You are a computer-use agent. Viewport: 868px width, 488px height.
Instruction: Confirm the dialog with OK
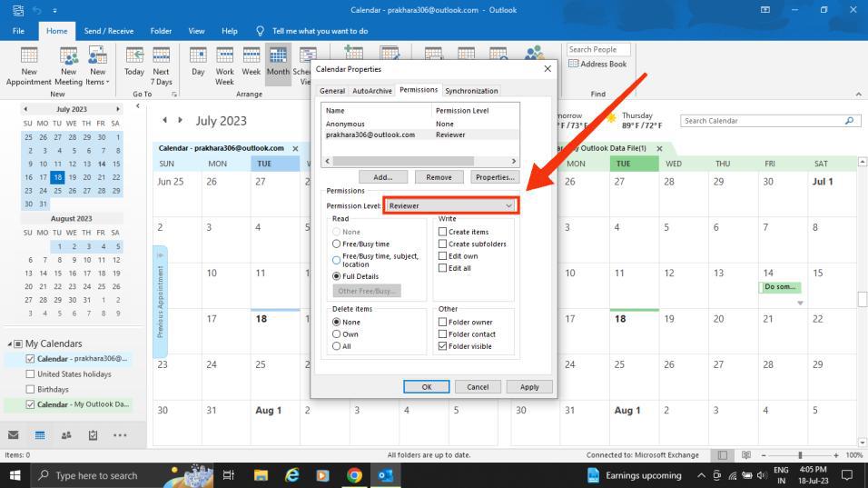(426, 386)
